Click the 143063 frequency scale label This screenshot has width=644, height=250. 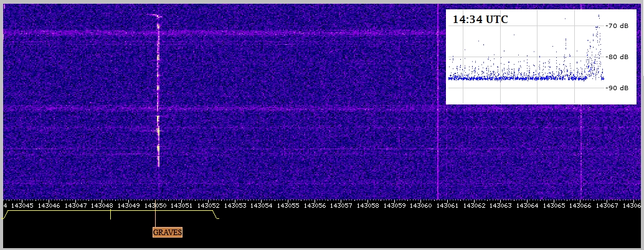pyautogui.click(x=501, y=205)
